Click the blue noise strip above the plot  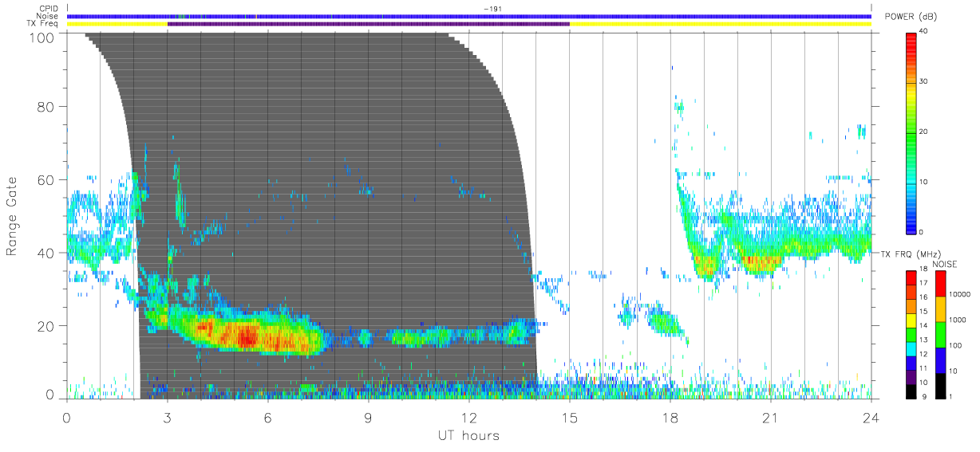pyautogui.click(x=469, y=16)
